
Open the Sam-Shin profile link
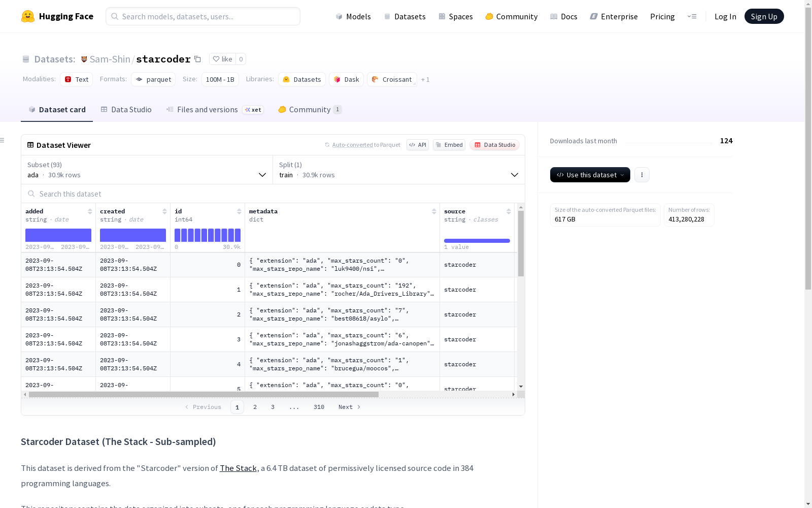[x=110, y=59]
